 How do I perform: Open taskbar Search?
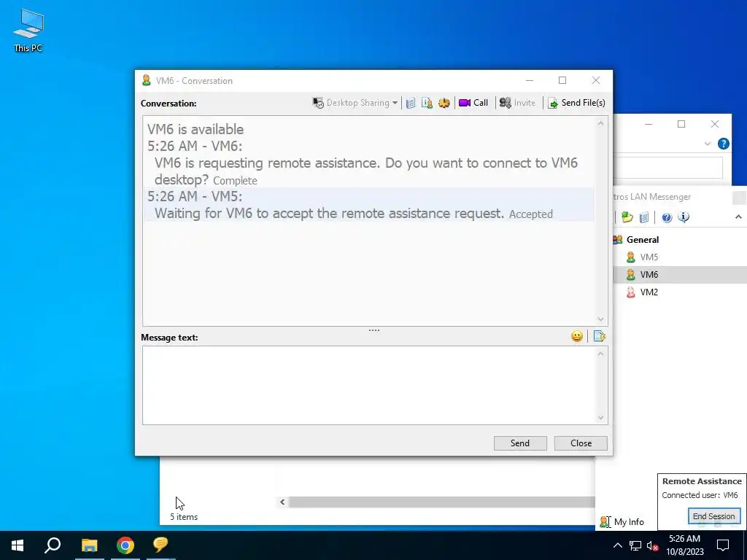53,545
